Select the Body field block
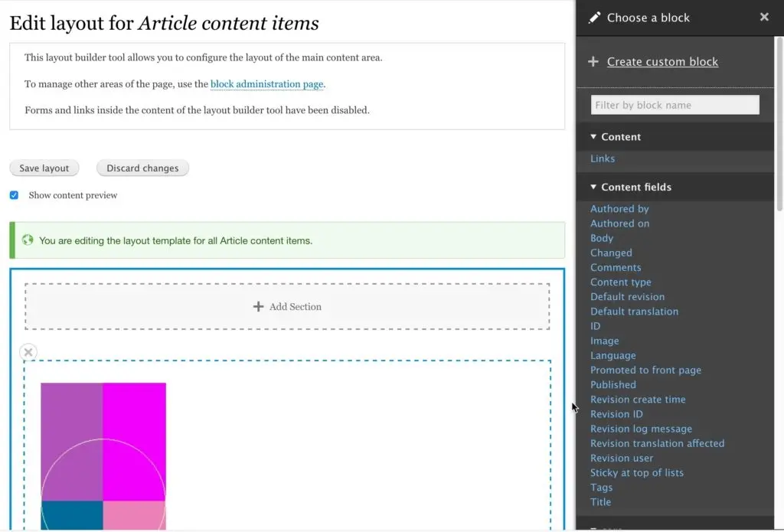 (x=602, y=238)
